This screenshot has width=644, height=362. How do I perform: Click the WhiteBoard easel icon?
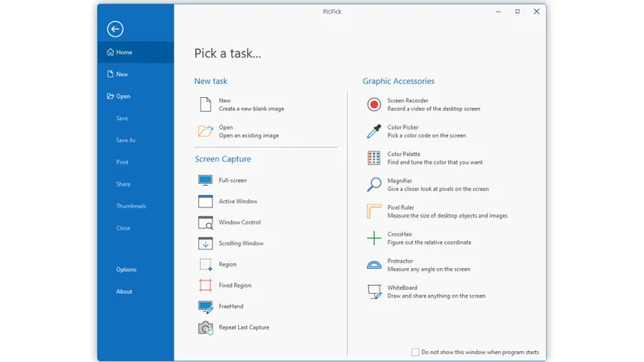coord(374,292)
